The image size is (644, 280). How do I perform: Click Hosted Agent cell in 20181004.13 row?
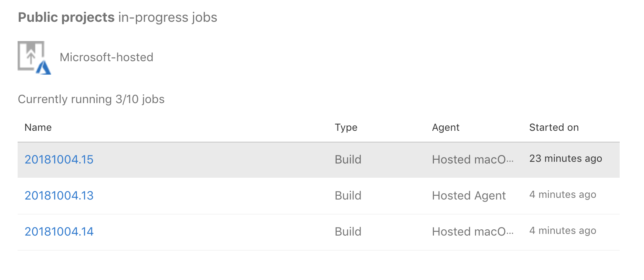click(x=469, y=196)
